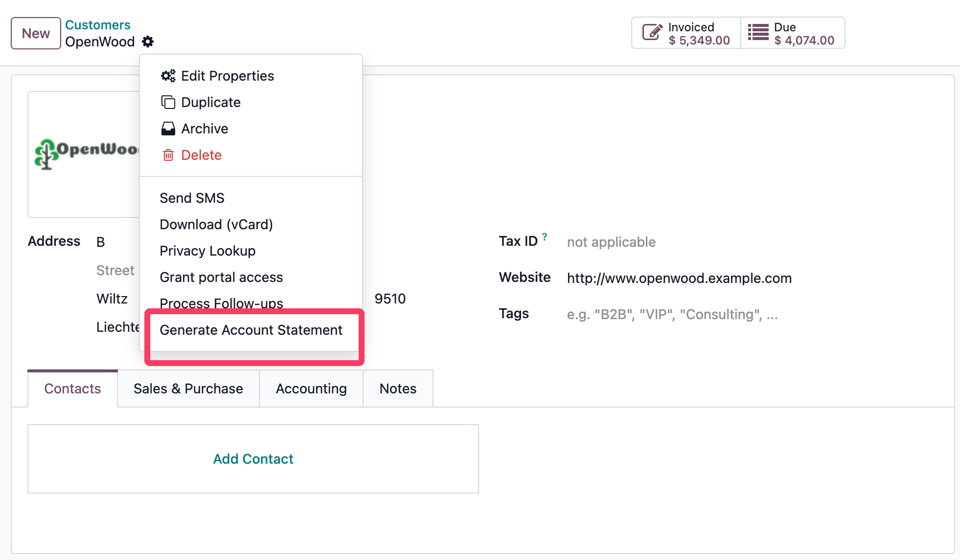The width and height of the screenshot is (960, 560).
Task: Select Send SMS from the menu
Action: 191,198
